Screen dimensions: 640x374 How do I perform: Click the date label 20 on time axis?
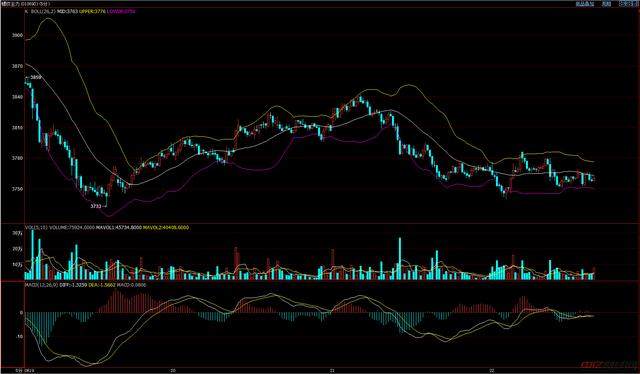pyautogui.click(x=173, y=370)
